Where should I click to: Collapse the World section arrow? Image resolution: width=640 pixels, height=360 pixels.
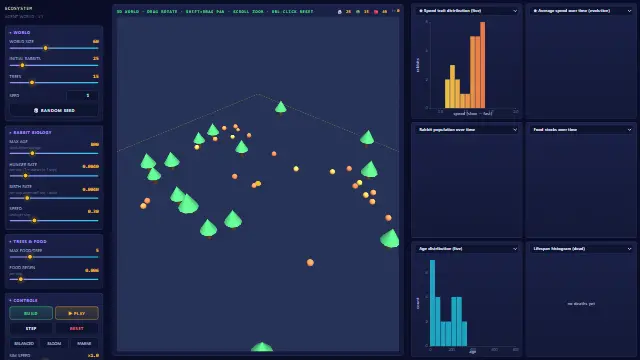point(10,32)
